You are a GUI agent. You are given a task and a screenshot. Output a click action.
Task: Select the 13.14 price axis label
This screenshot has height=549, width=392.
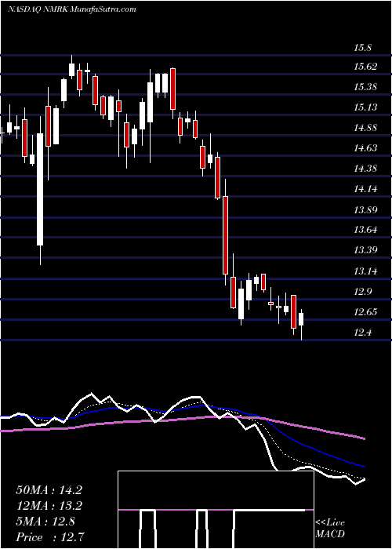365,271
